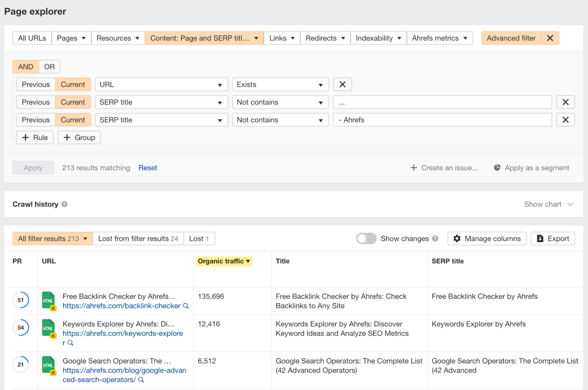Click the gear icon on Manage columns

tap(457, 238)
